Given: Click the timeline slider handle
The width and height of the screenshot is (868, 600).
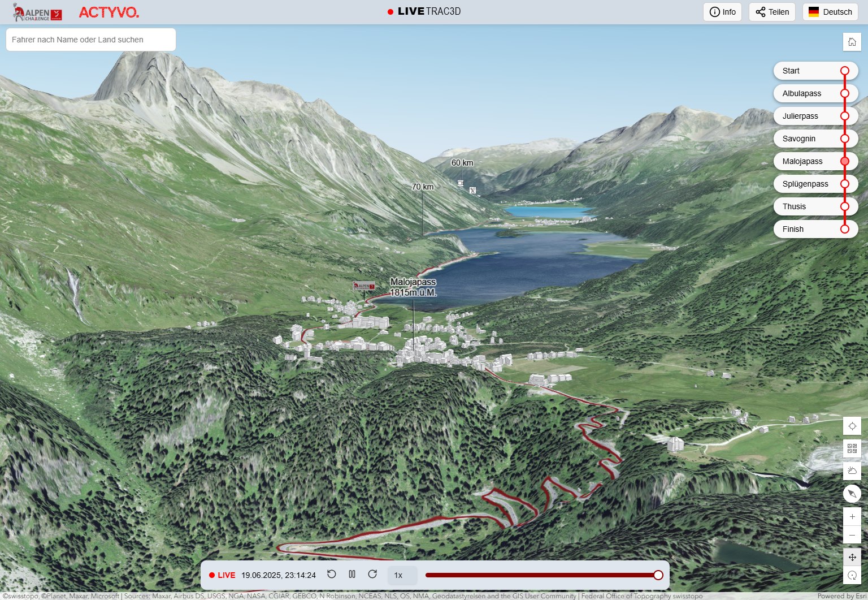Looking at the screenshot, I should [658, 575].
